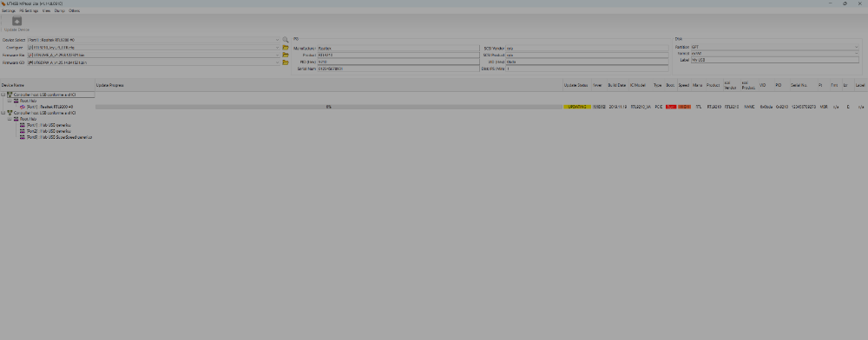The width and height of the screenshot is (868, 340).
Task: Click the magnifier icon beside Device Select
Action: 286,41
